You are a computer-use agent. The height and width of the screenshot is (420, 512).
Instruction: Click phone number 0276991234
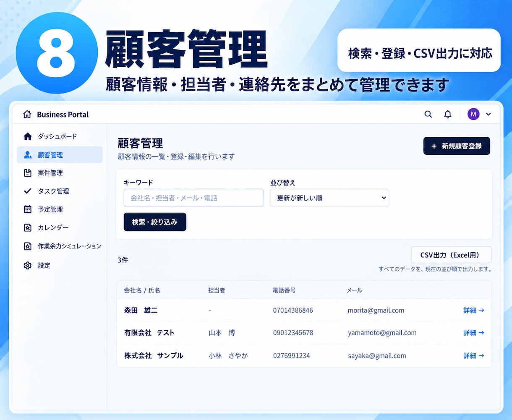291,355
